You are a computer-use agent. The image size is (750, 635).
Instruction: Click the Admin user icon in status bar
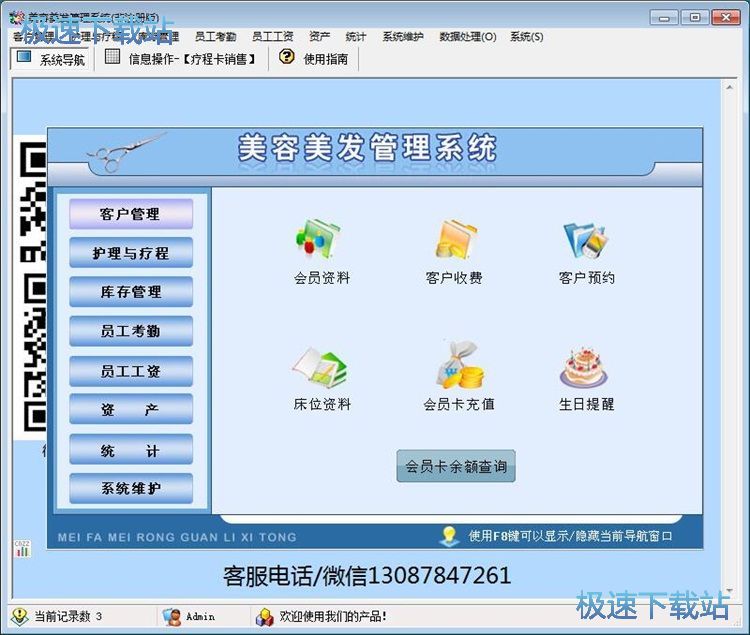point(172,617)
